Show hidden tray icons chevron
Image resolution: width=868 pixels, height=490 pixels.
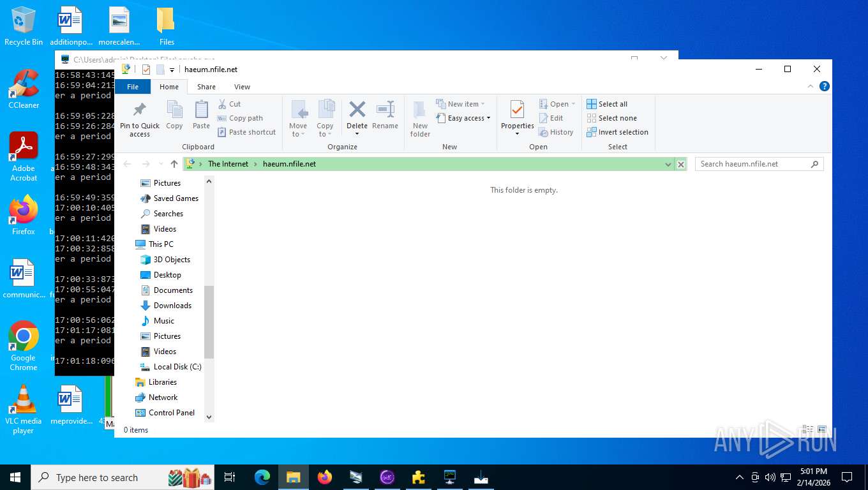[x=740, y=477]
